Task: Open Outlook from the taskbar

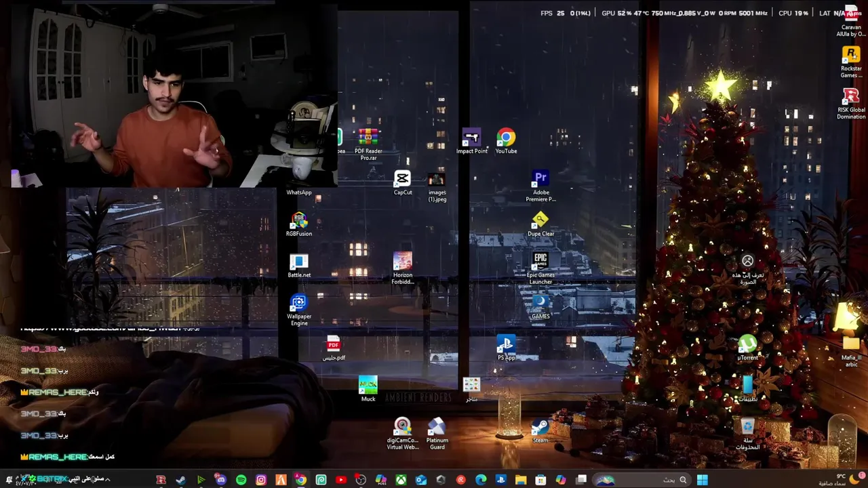Action: pyautogui.click(x=421, y=480)
